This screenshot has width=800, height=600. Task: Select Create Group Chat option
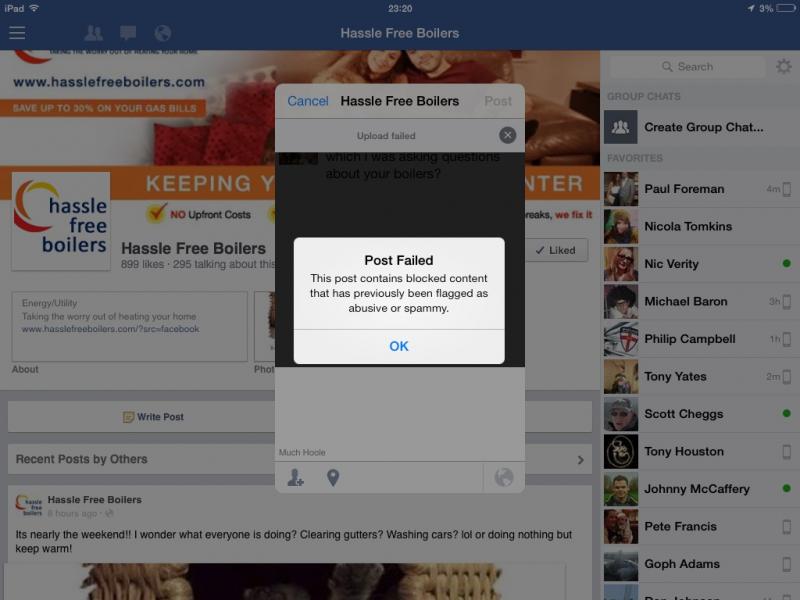[702, 127]
